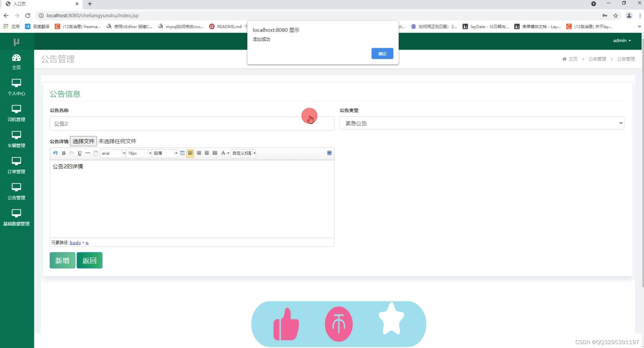The image size is (644, 348).
Task: Click the 公告名称 input field
Action: pos(192,124)
